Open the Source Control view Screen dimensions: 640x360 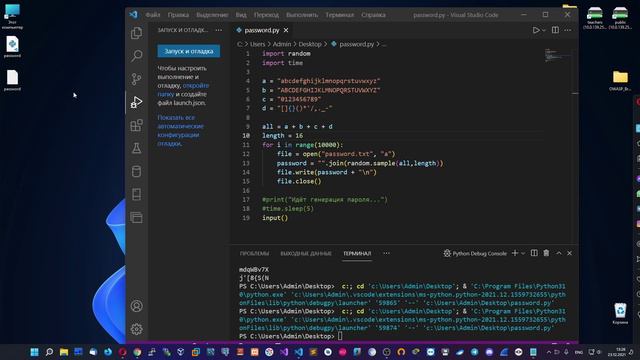click(x=136, y=79)
